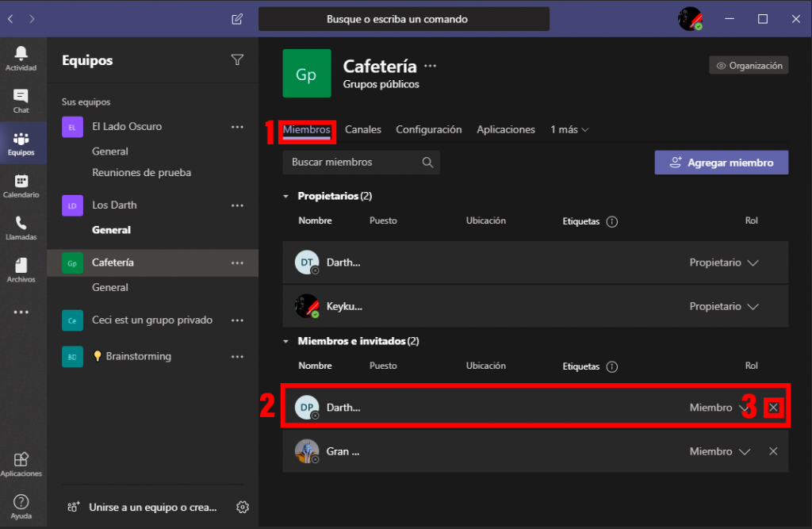This screenshot has width=812, height=529.
Task: Open the Archivos section
Action: (21, 268)
